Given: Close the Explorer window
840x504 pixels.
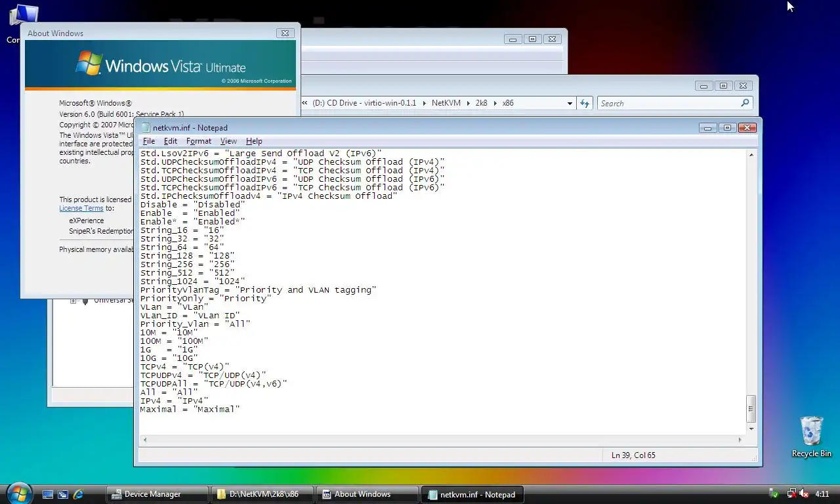Looking at the screenshot, I should pos(743,85).
